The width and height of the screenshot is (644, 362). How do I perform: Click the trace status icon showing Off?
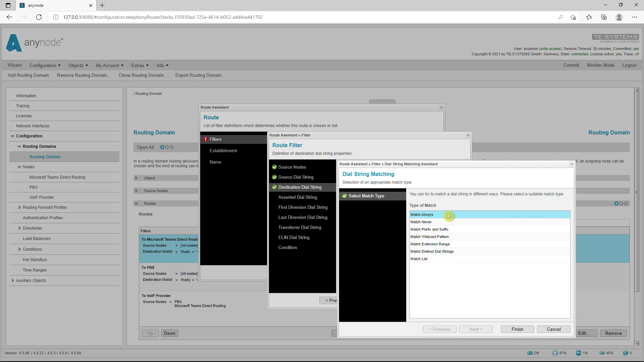click(x=530, y=353)
